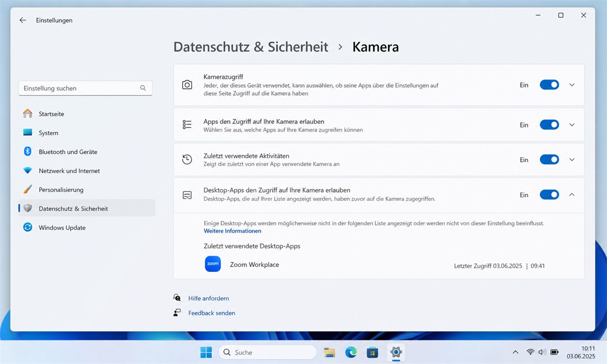The width and height of the screenshot is (607, 364).
Task: Click the list icon beside Apps den Zugriff
Action: [x=187, y=124]
